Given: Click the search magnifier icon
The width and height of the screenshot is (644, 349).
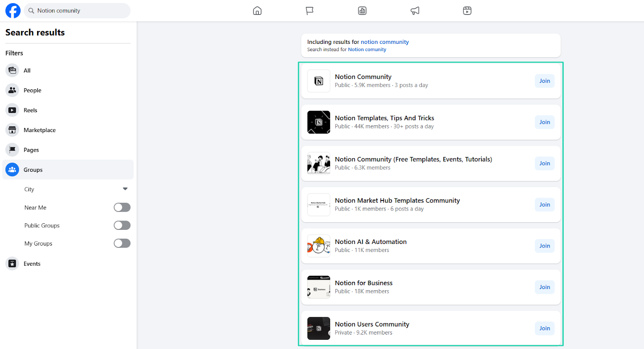Looking at the screenshot, I should (31, 11).
